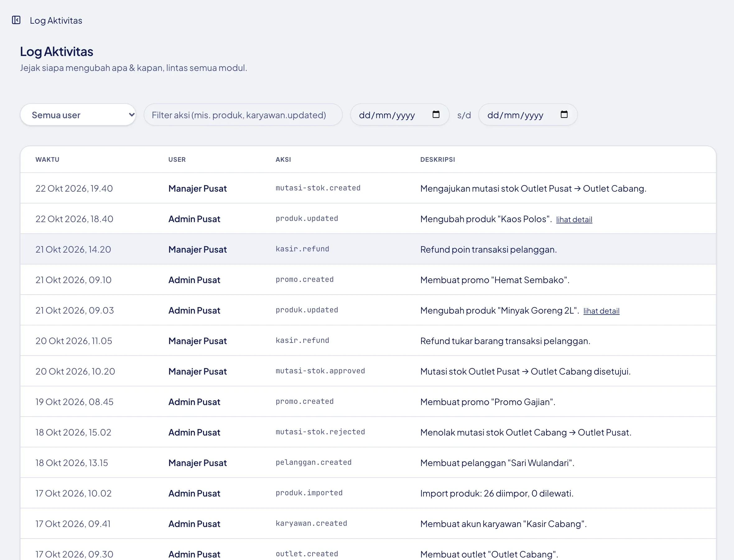734x560 pixels.
Task: Click pelanggan.created action code
Action: coord(314,462)
